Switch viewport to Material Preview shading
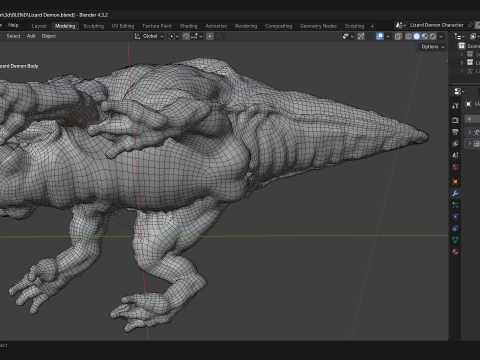The width and height of the screenshot is (480, 360). click(425, 36)
